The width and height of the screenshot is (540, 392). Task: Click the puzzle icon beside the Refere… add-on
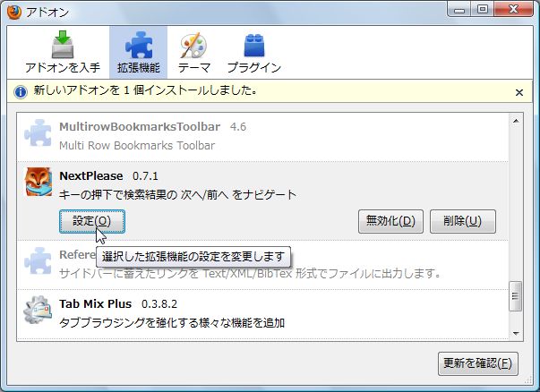[38, 261]
